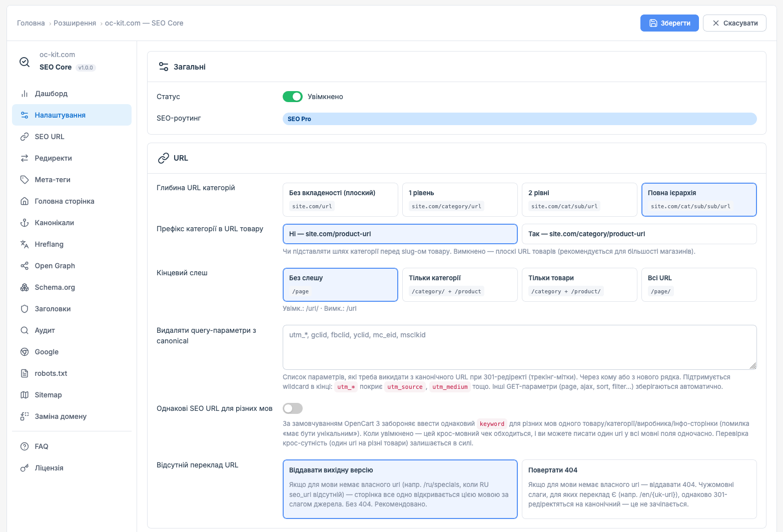
Task: Click the Редиректи arrows icon
Action: [25, 158]
